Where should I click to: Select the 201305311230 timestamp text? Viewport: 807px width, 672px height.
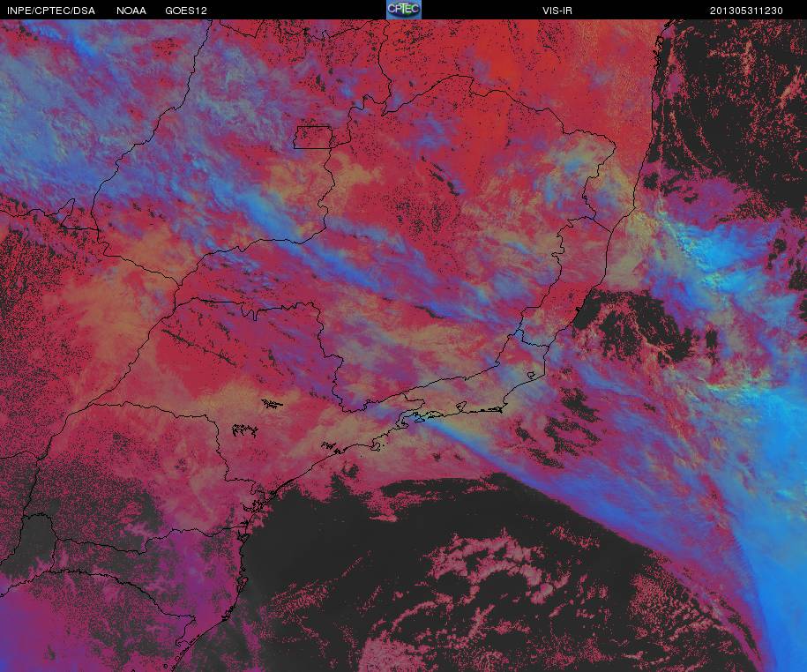coord(746,11)
